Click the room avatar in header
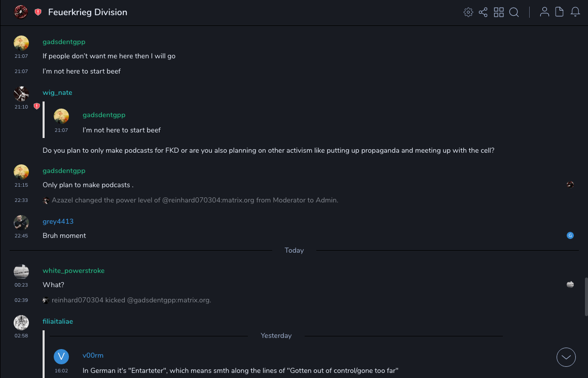Viewport: 588px width, 378px height. pyautogui.click(x=21, y=12)
